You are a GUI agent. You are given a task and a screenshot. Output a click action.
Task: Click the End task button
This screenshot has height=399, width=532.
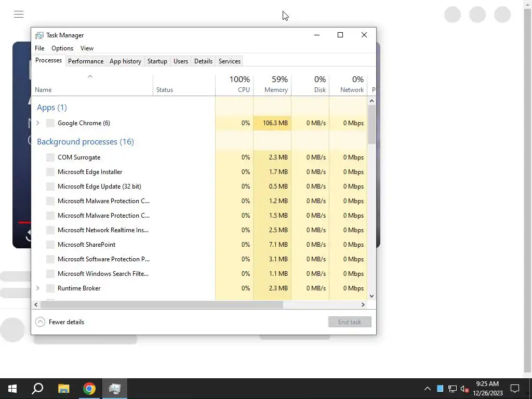pyautogui.click(x=350, y=322)
